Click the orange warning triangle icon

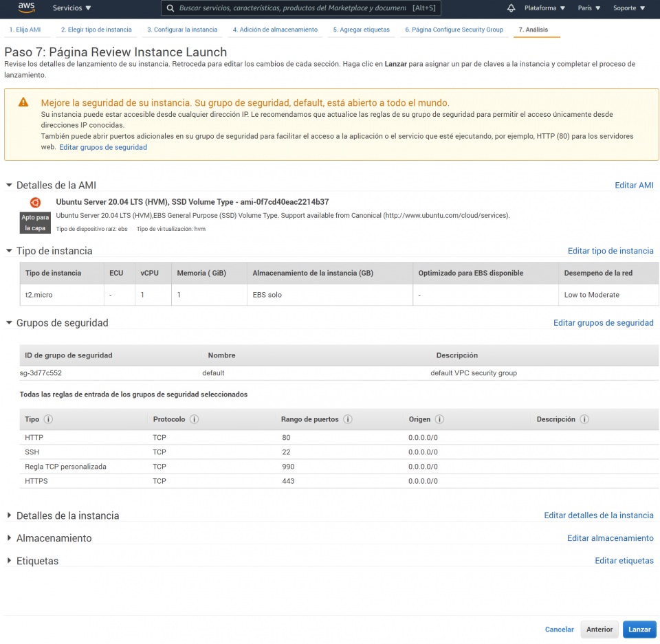(x=23, y=102)
